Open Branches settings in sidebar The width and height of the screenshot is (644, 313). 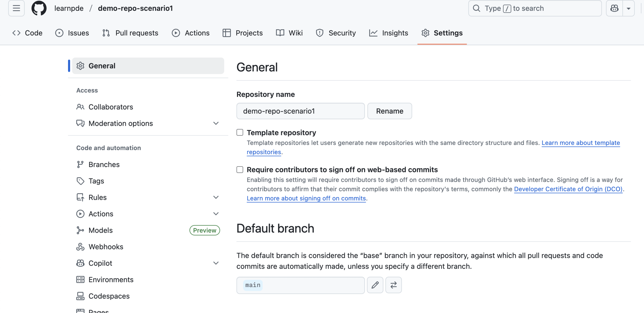coord(104,164)
